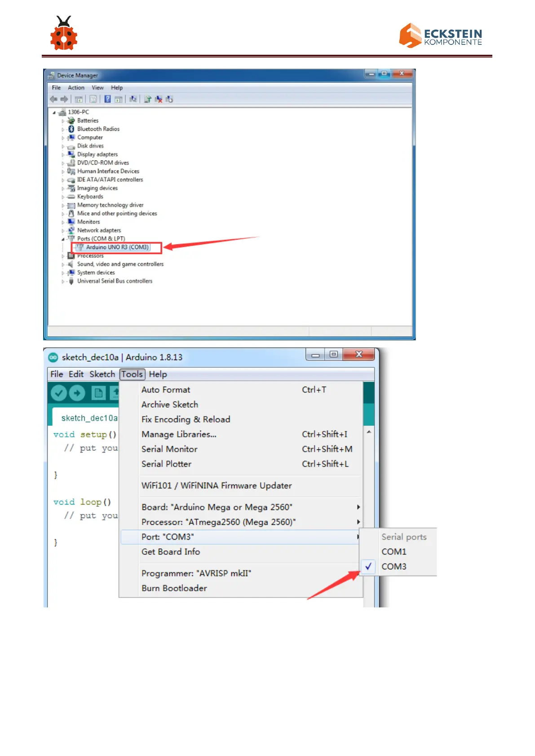Image resolution: width=535 pixels, height=756 pixels.
Task: Click the Tools menu in Arduino IDE
Action: [132, 374]
